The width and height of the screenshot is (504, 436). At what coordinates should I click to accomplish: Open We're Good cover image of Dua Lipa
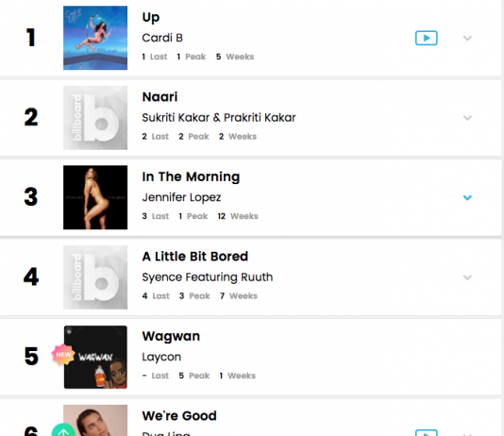(x=95, y=420)
